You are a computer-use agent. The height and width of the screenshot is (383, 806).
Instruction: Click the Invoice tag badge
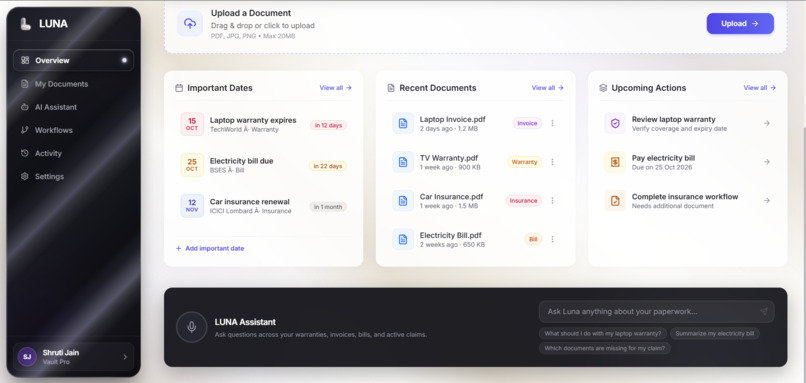(x=527, y=123)
